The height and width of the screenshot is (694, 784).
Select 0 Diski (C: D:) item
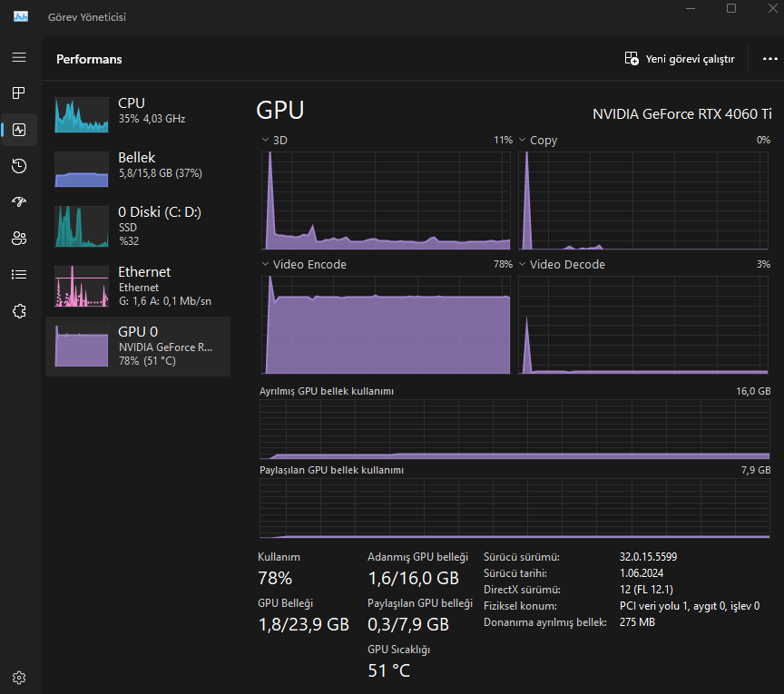click(x=138, y=226)
